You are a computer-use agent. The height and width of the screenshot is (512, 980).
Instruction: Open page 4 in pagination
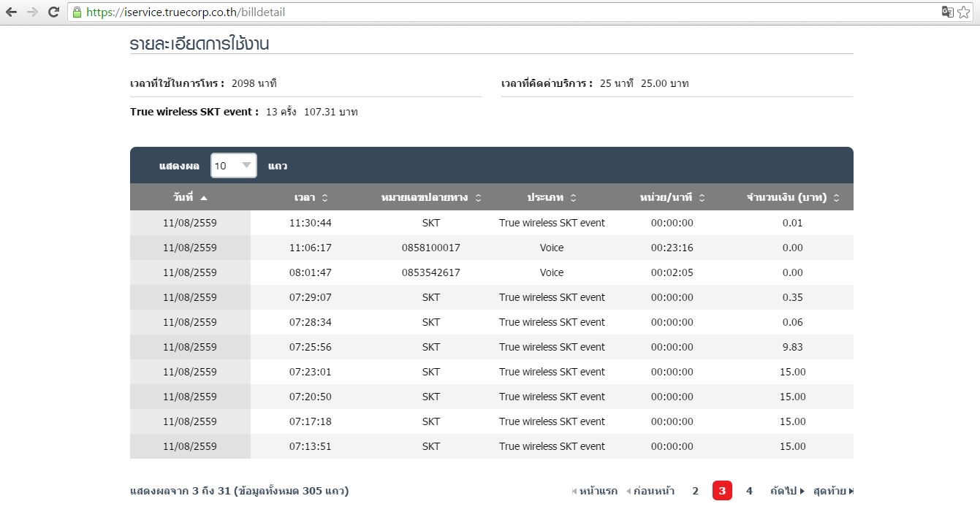[749, 491]
